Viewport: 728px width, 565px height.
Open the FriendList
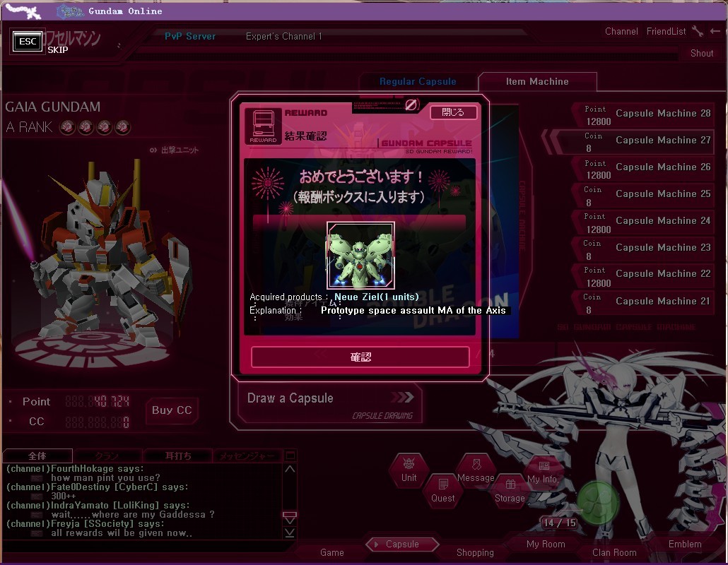(666, 32)
